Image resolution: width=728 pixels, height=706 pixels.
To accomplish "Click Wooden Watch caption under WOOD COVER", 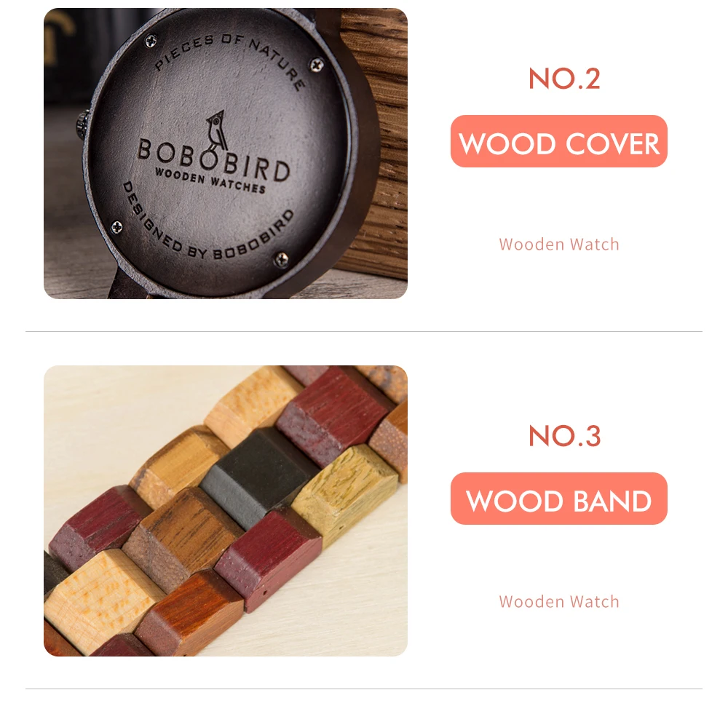I will point(559,244).
